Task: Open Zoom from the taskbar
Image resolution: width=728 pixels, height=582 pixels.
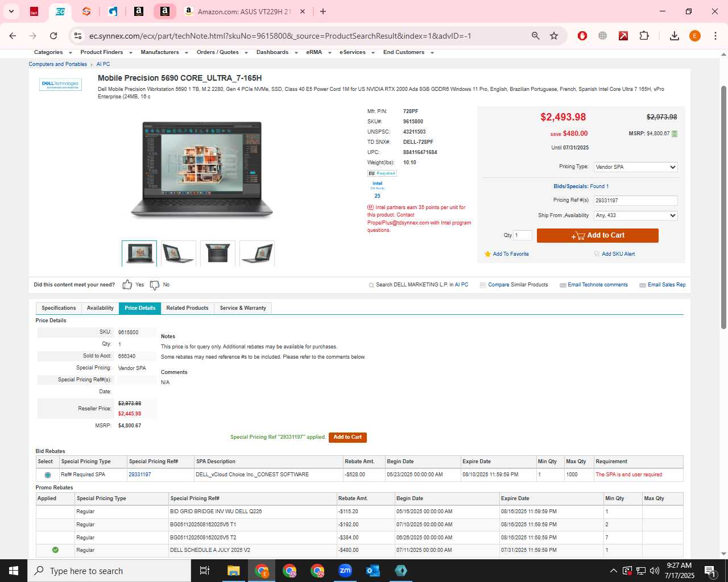Action: coord(345,571)
